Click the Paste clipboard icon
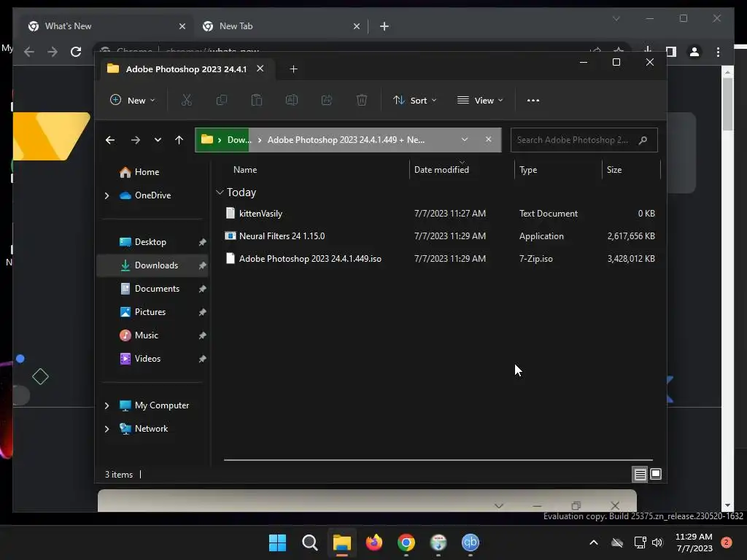Viewport: 747px width, 560px height. pos(256,100)
